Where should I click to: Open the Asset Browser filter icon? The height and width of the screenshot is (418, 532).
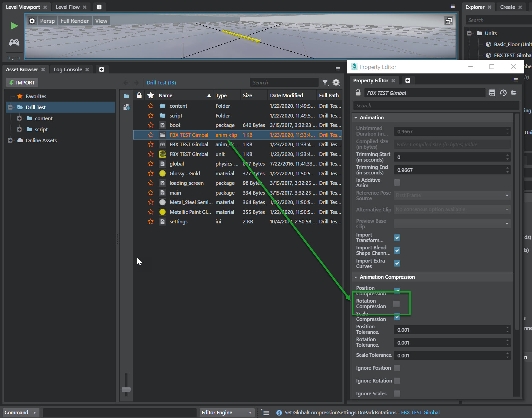325,82
